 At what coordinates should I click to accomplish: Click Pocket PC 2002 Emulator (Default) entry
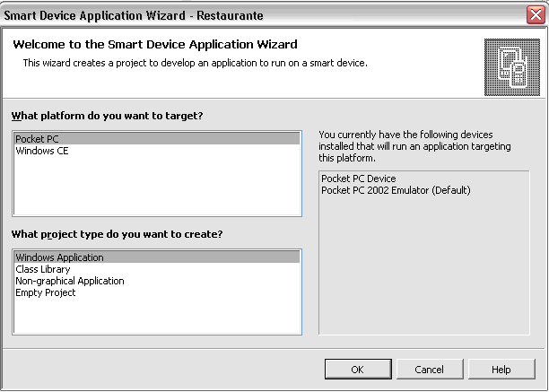396,190
